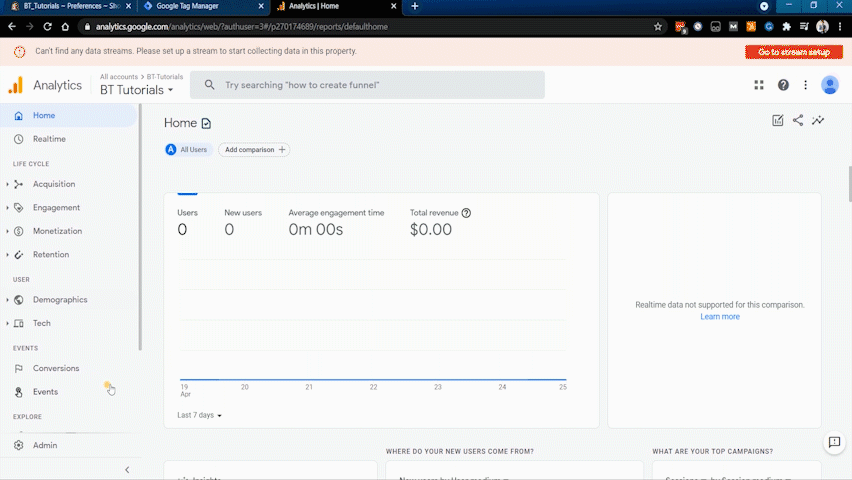The image size is (852, 480).
Task: Select the Average engagement time metric
Action: click(336, 222)
